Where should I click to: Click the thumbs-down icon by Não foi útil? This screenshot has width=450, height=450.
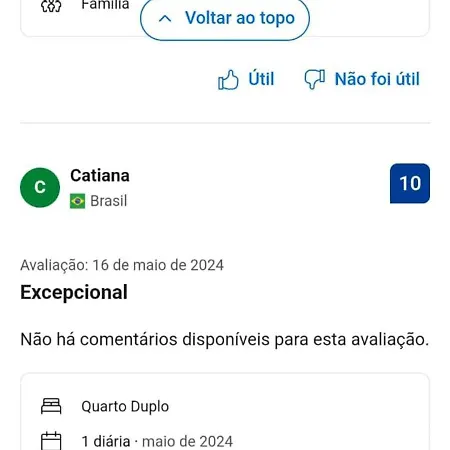(315, 79)
